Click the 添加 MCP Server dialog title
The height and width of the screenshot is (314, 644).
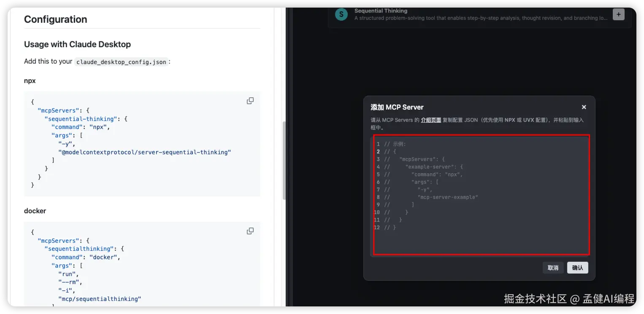tap(397, 107)
